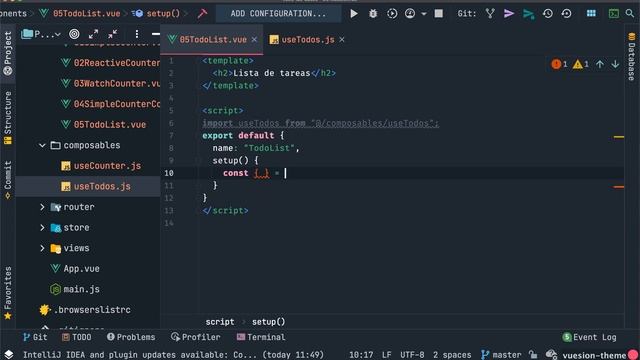This screenshot has width=640, height=360.
Task: Collapse all items in Project tree
Action: pyautogui.click(x=113, y=34)
